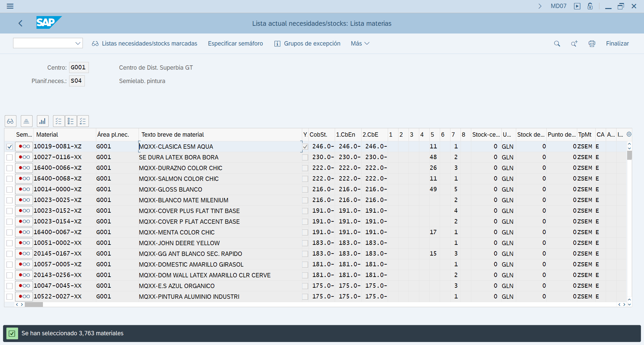Open table column settings gear icon
The width and height of the screenshot is (644, 345).
click(x=629, y=134)
